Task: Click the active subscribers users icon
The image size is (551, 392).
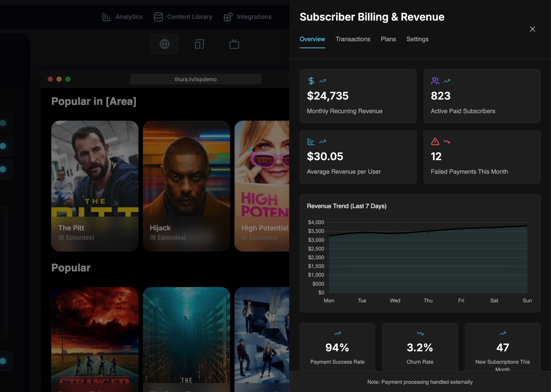Action: click(435, 81)
